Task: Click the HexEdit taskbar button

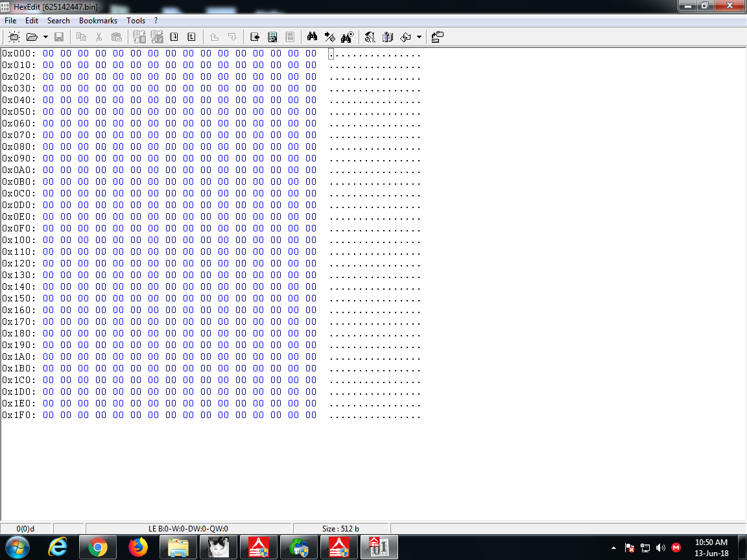Action: pos(379,547)
